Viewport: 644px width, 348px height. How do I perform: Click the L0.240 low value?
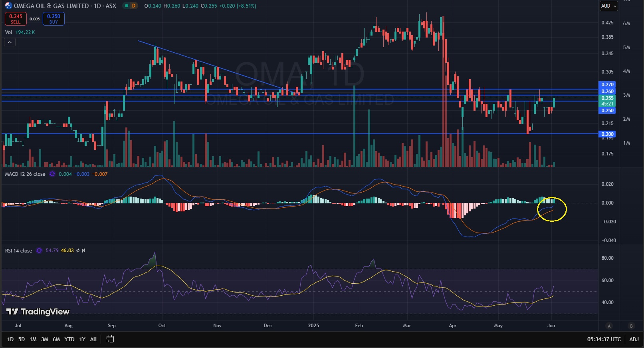[x=190, y=6]
